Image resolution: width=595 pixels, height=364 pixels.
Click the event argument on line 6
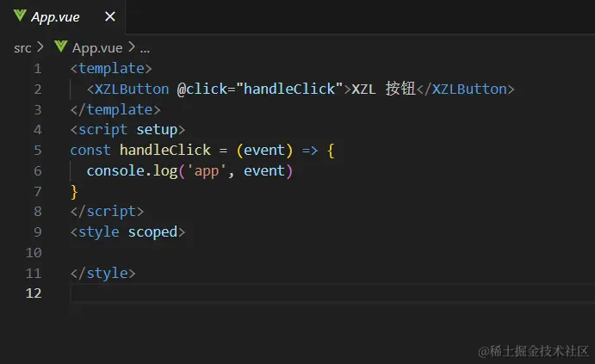pyautogui.click(x=264, y=171)
